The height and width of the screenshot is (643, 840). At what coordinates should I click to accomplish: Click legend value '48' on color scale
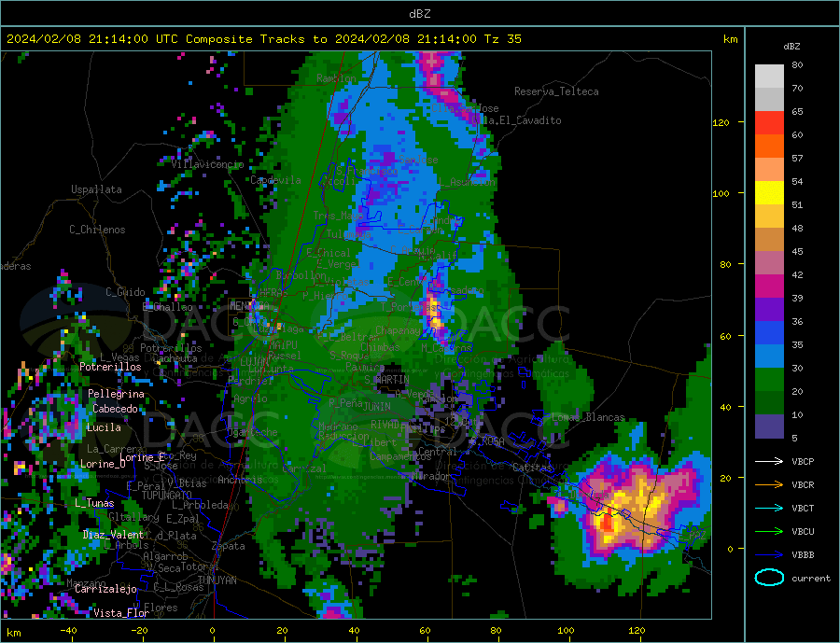point(798,229)
